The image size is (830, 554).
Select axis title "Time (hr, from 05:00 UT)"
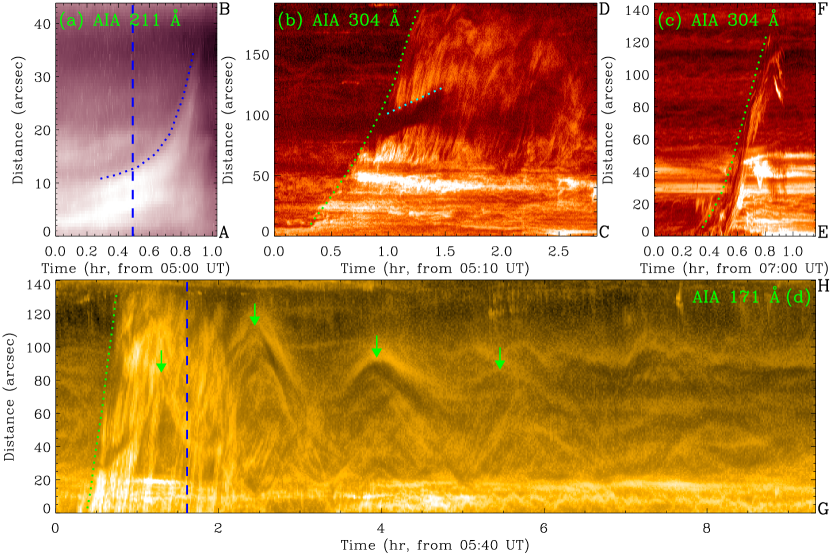pyautogui.click(x=136, y=268)
